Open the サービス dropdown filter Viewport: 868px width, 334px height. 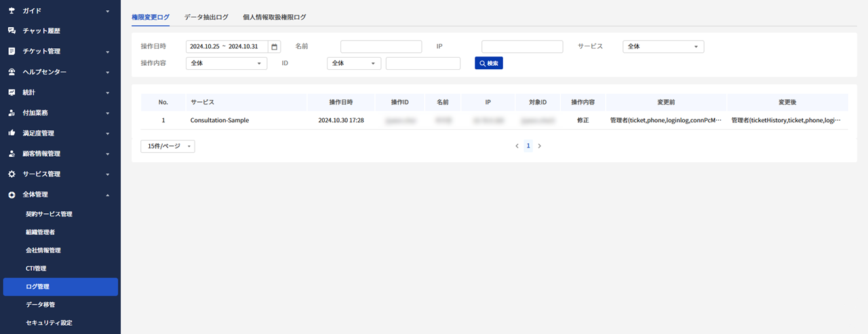(x=663, y=47)
